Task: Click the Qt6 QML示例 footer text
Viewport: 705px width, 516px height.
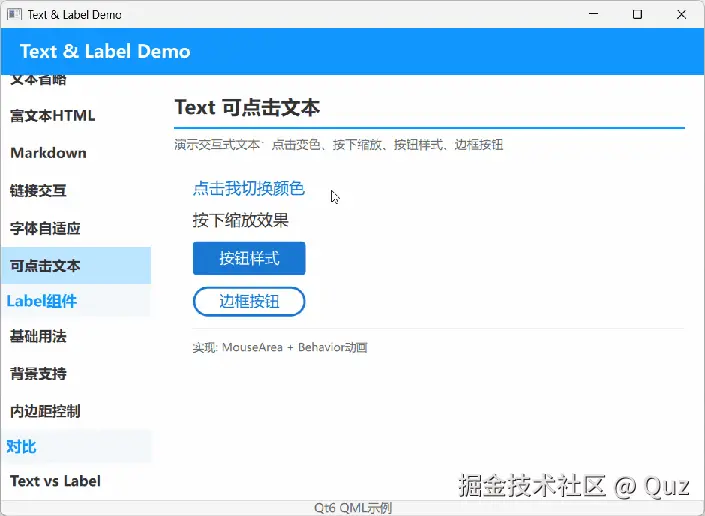Action: [353, 508]
